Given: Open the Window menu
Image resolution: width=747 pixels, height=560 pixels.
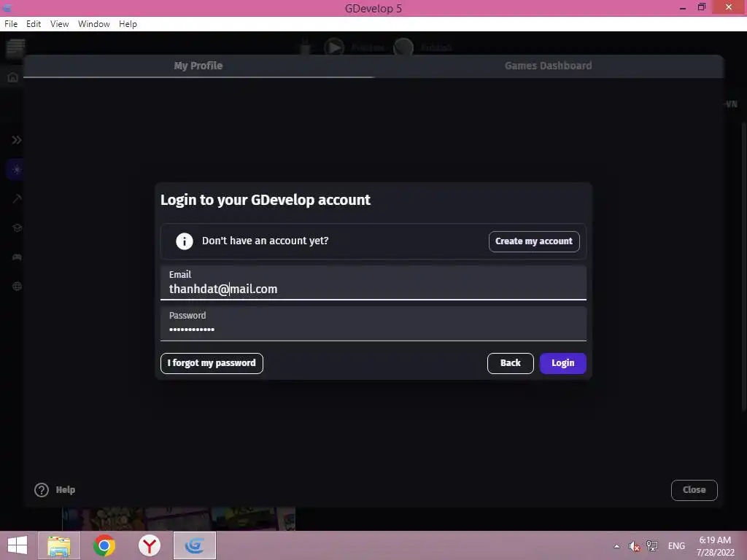Looking at the screenshot, I should pyautogui.click(x=94, y=24).
